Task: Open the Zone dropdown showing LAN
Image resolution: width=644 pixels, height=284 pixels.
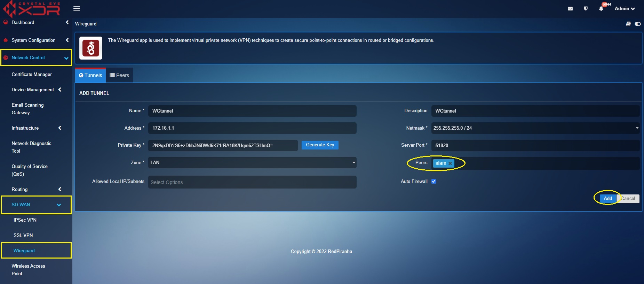Action: point(252,162)
